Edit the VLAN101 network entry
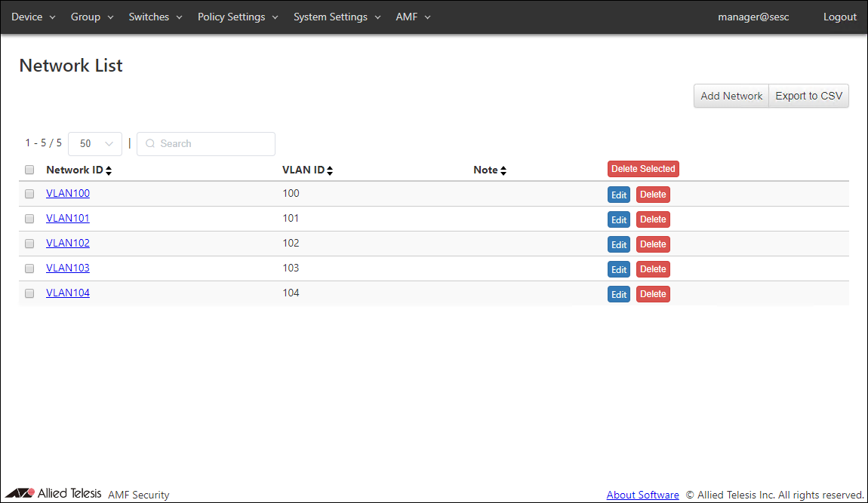The width and height of the screenshot is (868, 503). point(619,219)
